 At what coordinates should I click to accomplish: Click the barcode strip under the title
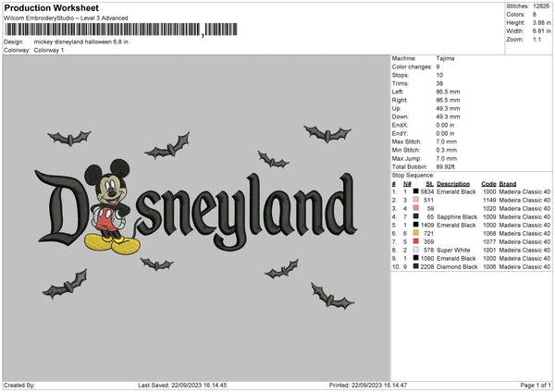point(121,30)
